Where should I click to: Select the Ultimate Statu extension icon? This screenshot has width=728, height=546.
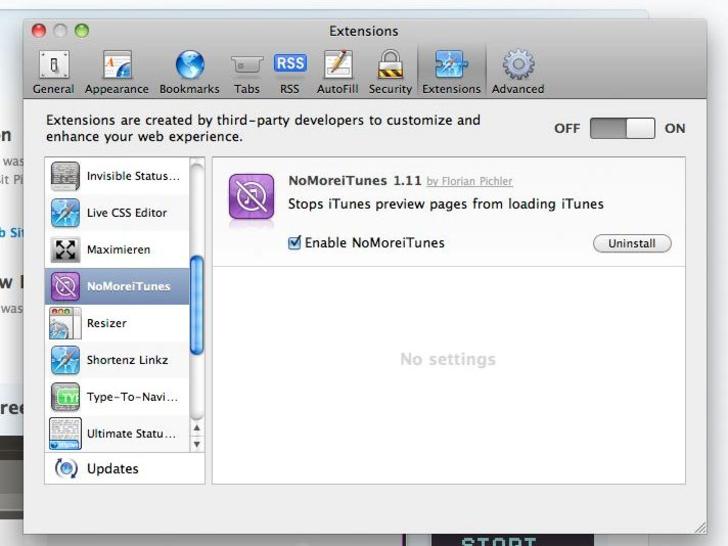coord(65,434)
